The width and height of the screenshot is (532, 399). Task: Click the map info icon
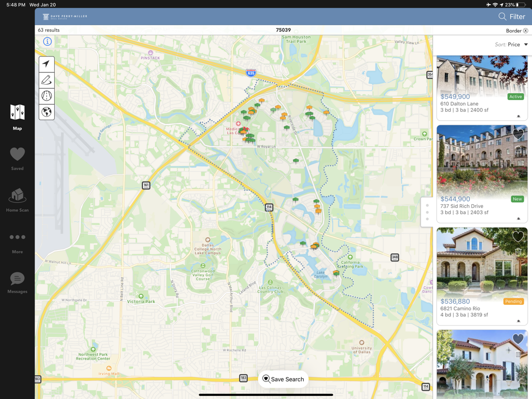tap(47, 41)
